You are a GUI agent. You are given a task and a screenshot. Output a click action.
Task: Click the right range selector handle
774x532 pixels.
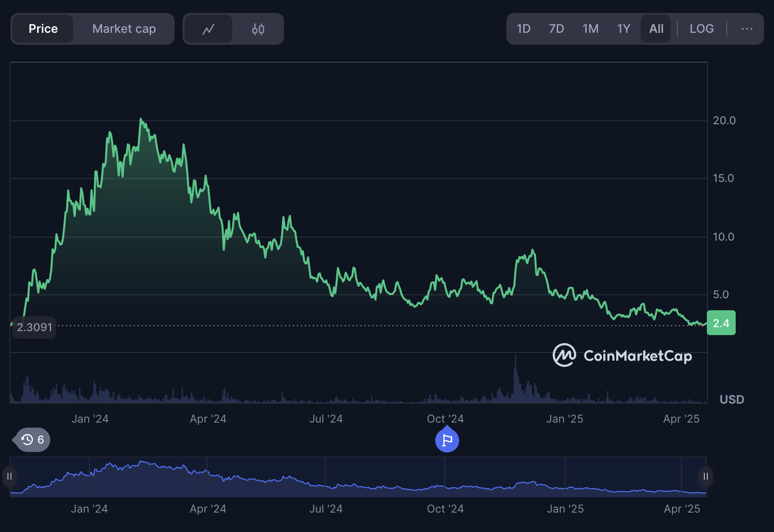point(705,476)
